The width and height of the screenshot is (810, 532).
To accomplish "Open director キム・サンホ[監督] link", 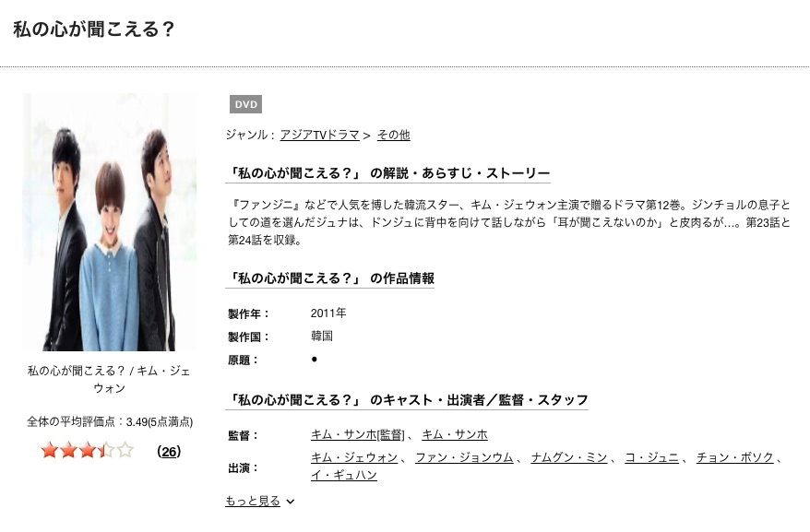I will point(358,435).
